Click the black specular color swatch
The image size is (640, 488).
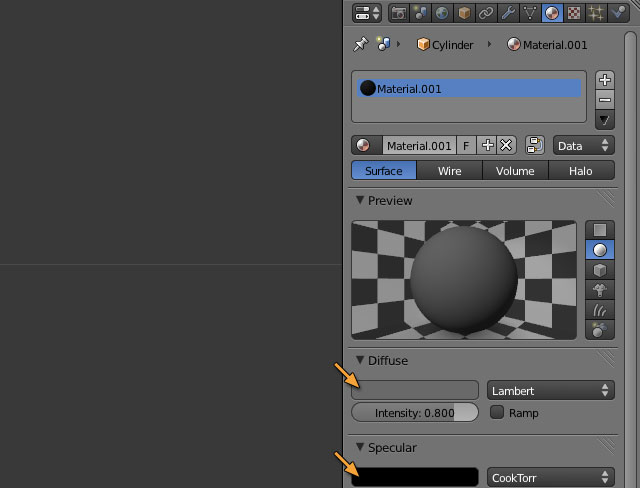pos(415,478)
